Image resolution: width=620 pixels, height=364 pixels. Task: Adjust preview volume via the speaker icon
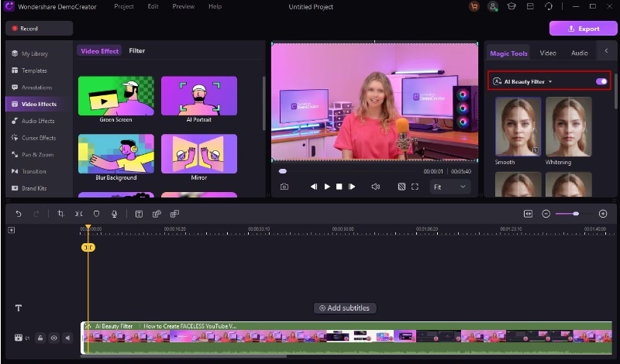click(x=376, y=187)
